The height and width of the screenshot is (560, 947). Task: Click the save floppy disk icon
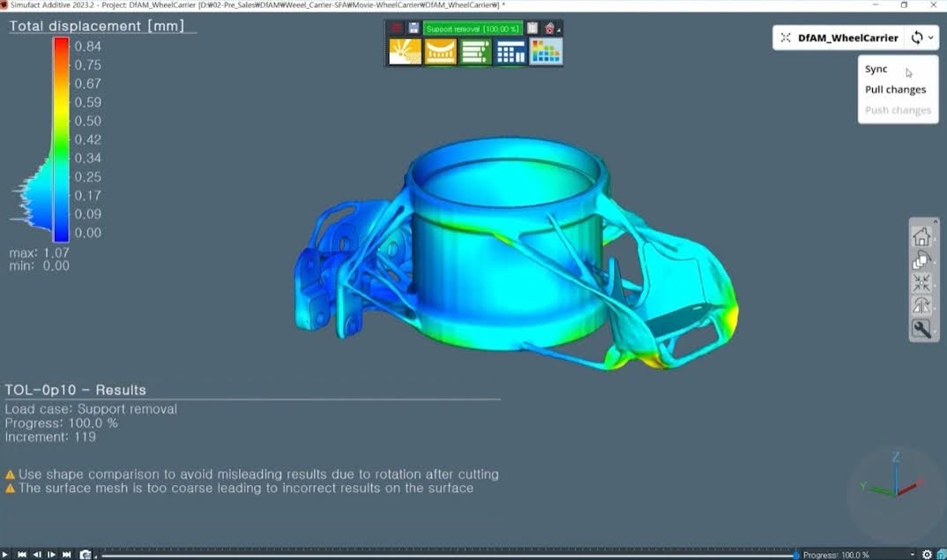414,29
